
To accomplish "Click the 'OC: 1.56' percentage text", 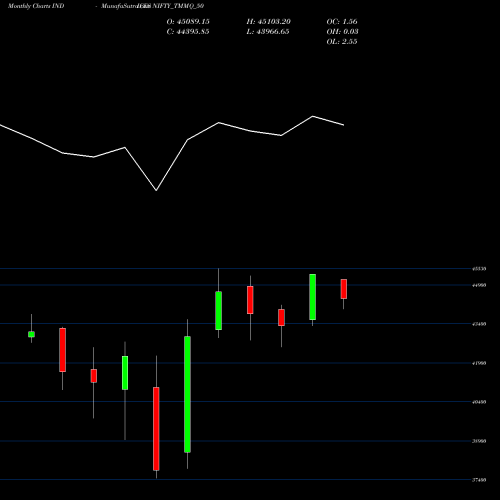I will pyautogui.click(x=342, y=21).
